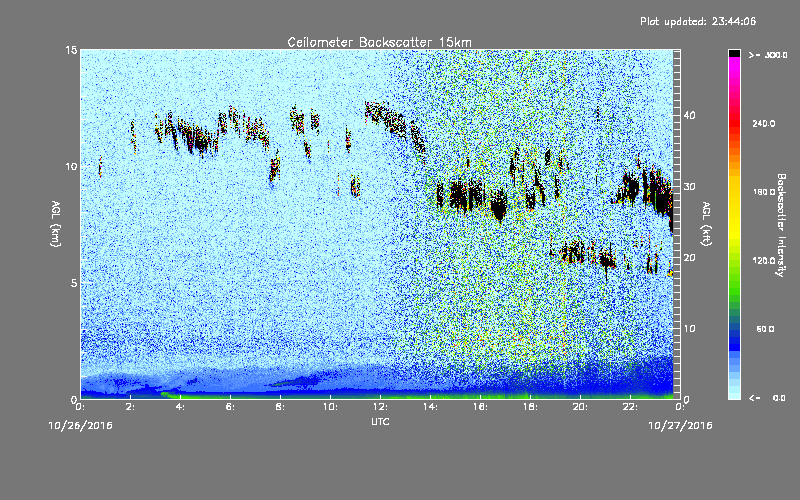Screen dimensions: 800x500
Task: Click the end date 10/27/2016 label
Action: [x=680, y=425]
